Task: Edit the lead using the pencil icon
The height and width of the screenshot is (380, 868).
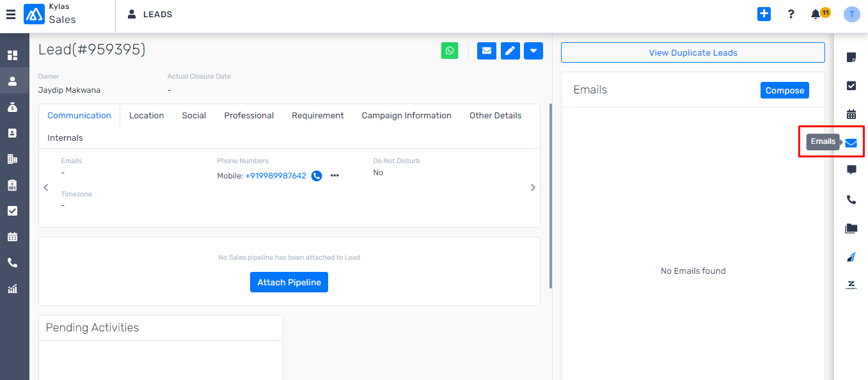Action: [x=510, y=51]
